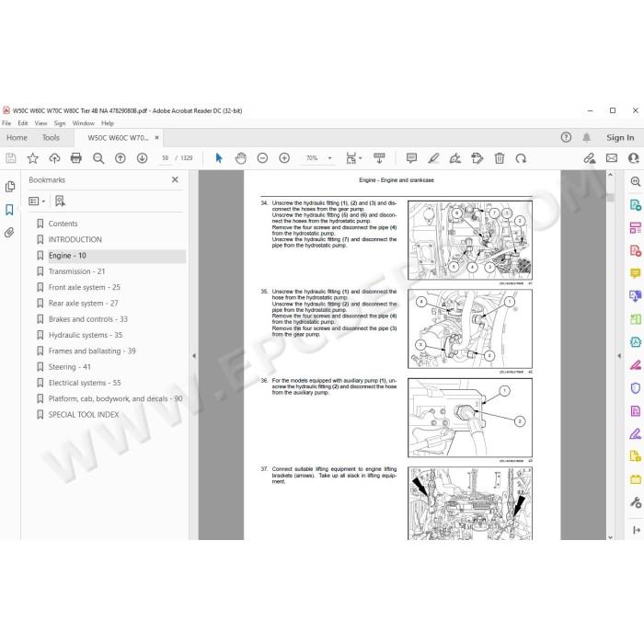Open the INTRODUCTION bookmark
The image size is (644, 644).
tap(75, 239)
